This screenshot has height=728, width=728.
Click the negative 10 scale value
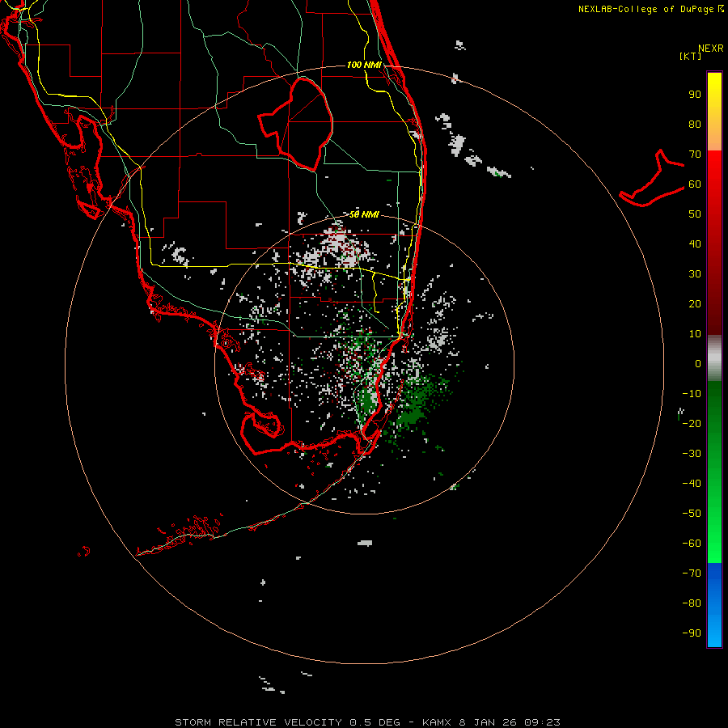coord(692,394)
